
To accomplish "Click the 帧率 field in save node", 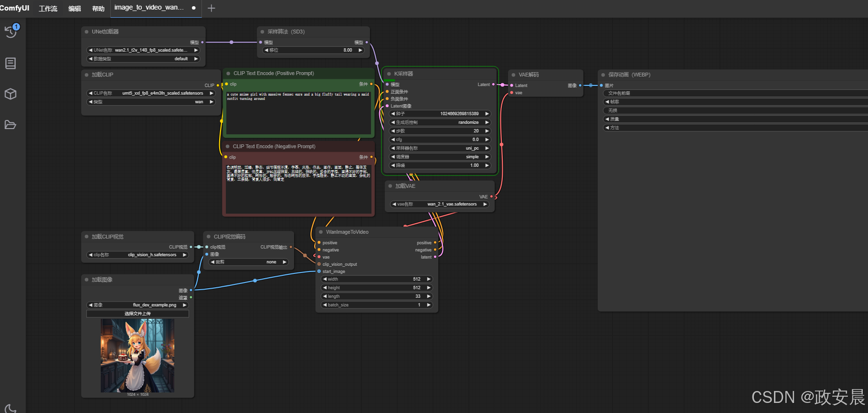I will pos(735,102).
